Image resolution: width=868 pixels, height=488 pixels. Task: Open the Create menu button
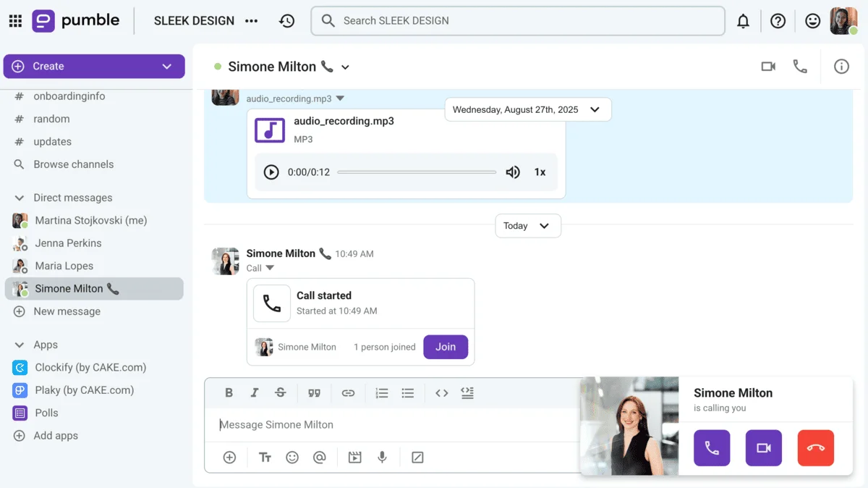tap(94, 65)
